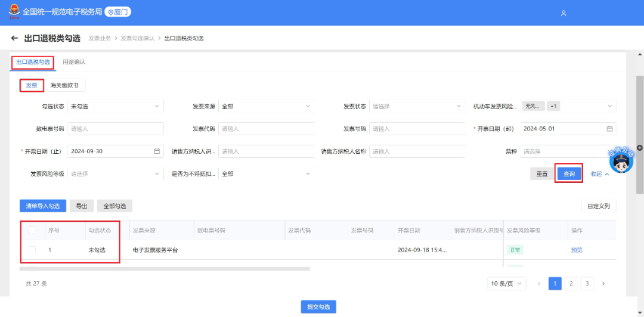Click the tax bureau emblem logo

click(14, 11)
